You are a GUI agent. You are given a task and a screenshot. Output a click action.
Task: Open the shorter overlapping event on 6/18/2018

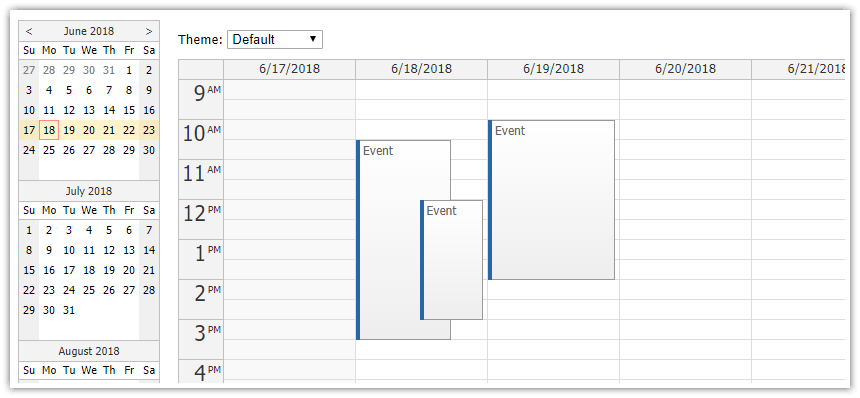[451, 260]
